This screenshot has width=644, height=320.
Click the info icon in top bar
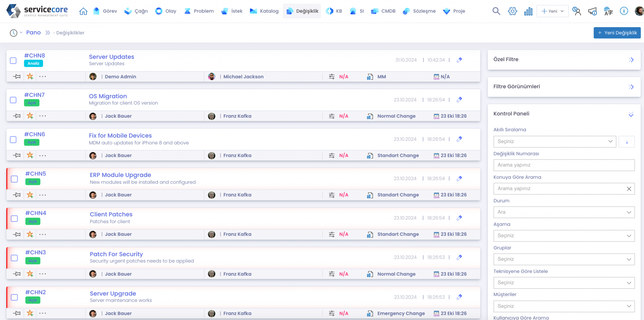pos(624,11)
